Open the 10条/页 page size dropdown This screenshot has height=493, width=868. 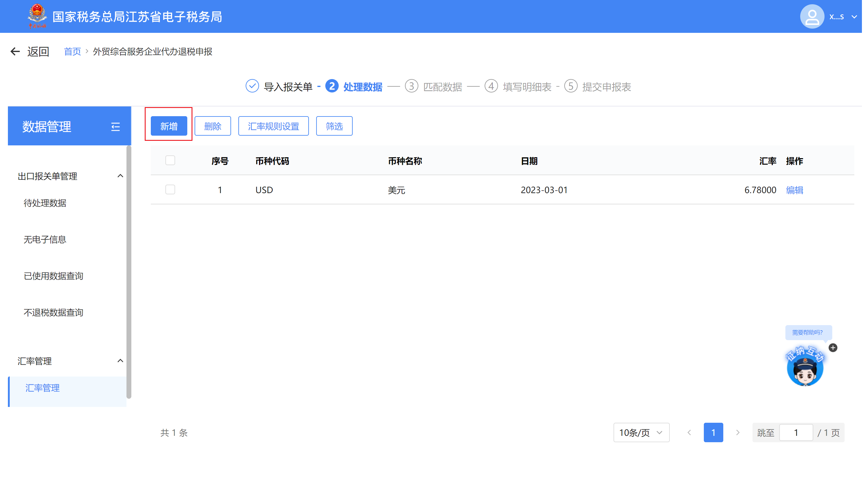pyautogui.click(x=641, y=432)
